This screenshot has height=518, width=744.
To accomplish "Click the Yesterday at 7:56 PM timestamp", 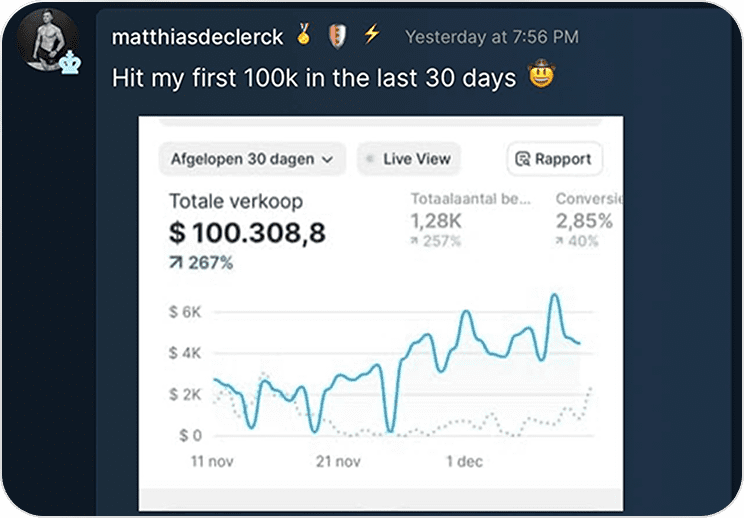I will pyautogui.click(x=492, y=37).
